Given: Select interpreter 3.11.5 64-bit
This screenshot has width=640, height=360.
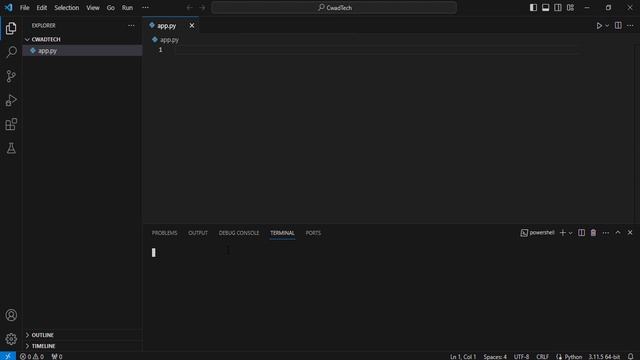Looking at the screenshot, I should point(604,356).
